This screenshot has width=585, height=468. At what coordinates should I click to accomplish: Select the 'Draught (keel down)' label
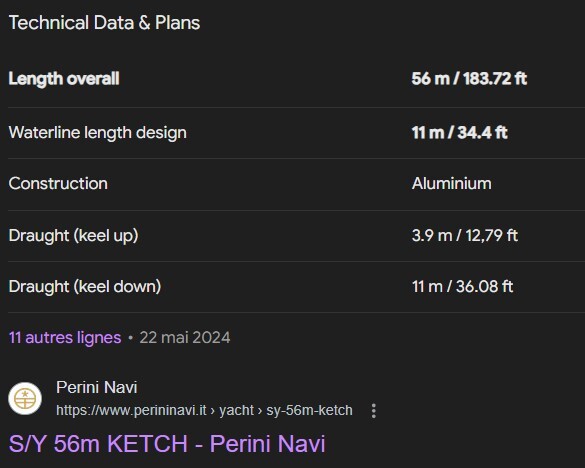tap(85, 287)
